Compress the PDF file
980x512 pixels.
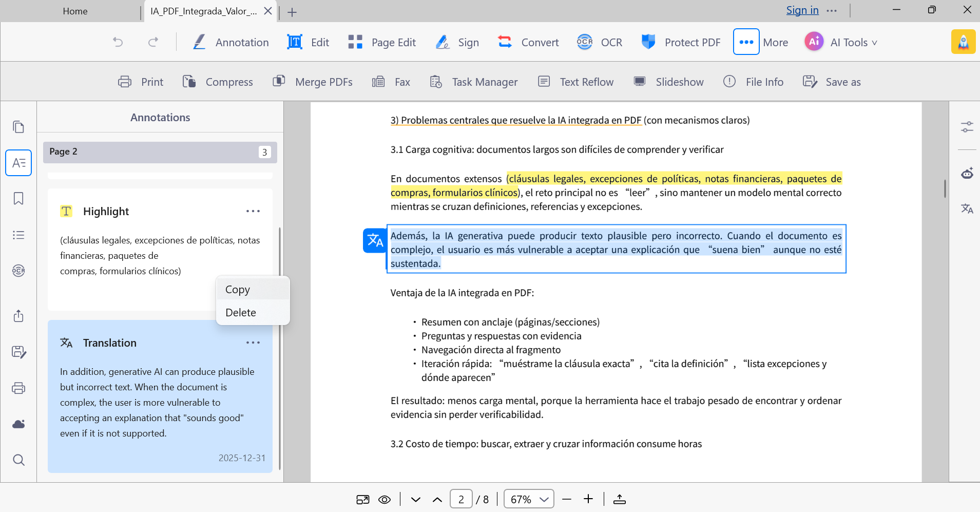[218, 82]
